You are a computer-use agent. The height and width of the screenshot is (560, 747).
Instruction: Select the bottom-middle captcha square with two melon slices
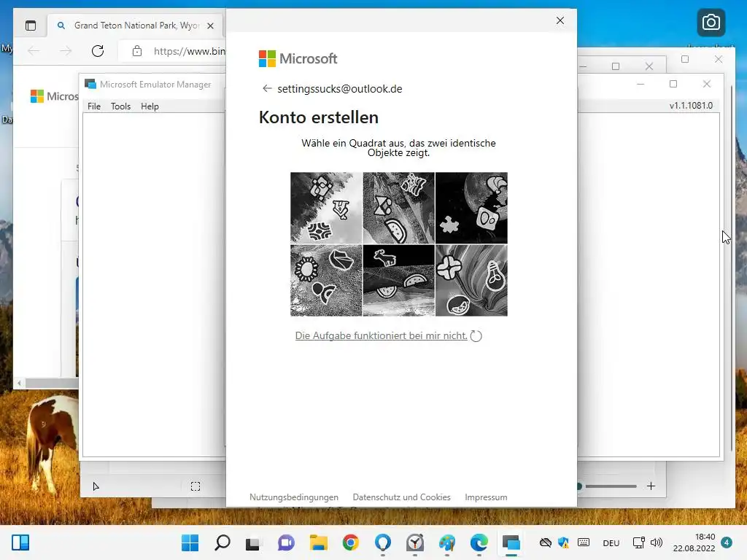pyautogui.click(x=399, y=281)
